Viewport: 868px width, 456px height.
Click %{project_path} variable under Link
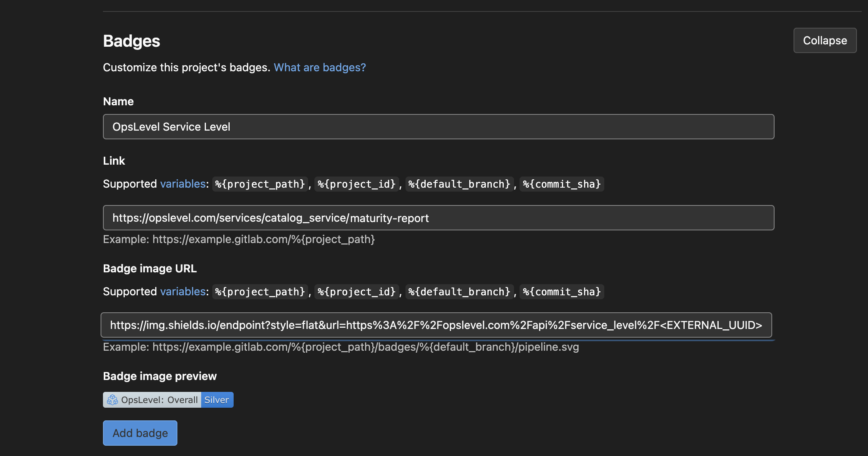[x=260, y=184]
